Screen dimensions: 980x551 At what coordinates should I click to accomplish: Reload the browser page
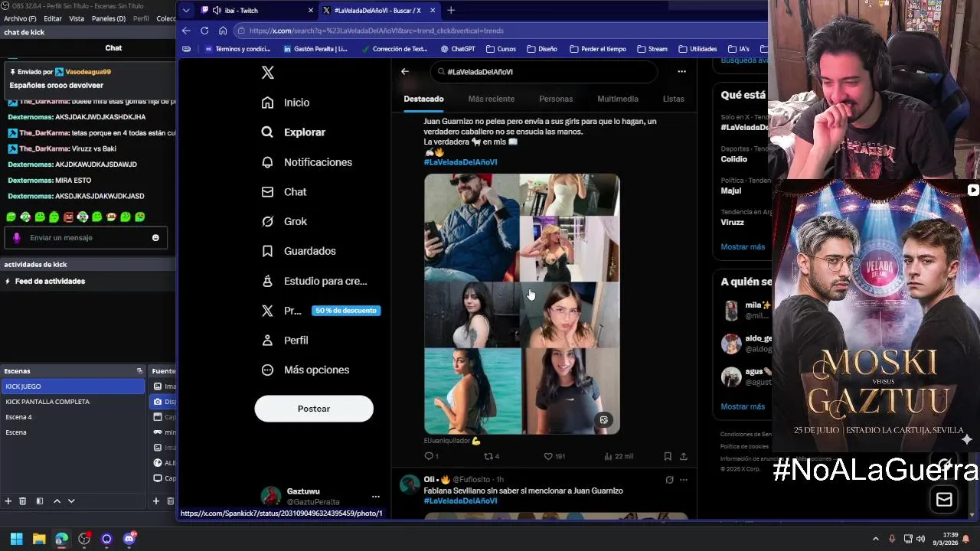point(204,31)
